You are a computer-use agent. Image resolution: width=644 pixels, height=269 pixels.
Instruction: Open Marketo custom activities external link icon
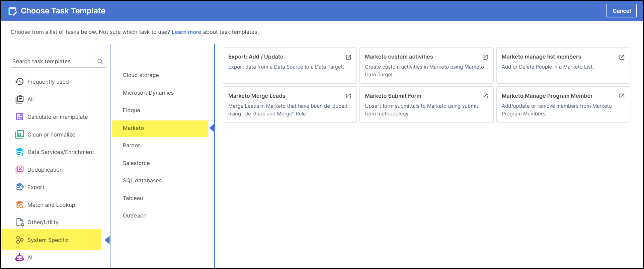(485, 57)
